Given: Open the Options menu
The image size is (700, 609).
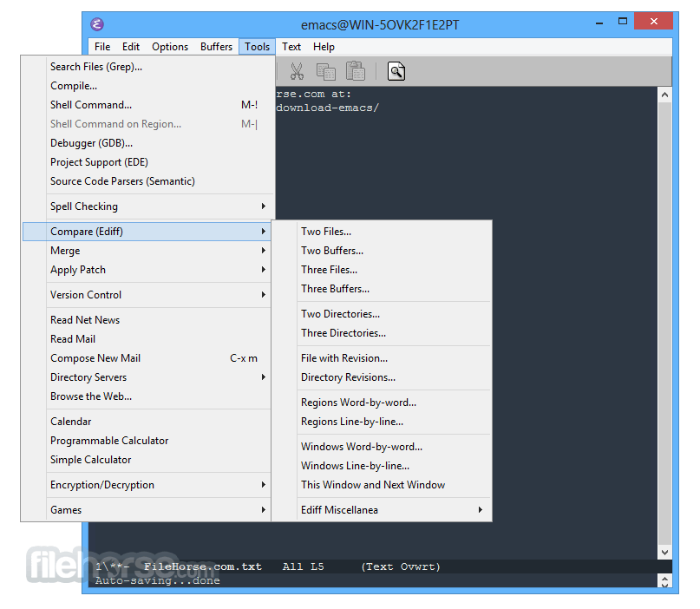Looking at the screenshot, I should point(170,47).
